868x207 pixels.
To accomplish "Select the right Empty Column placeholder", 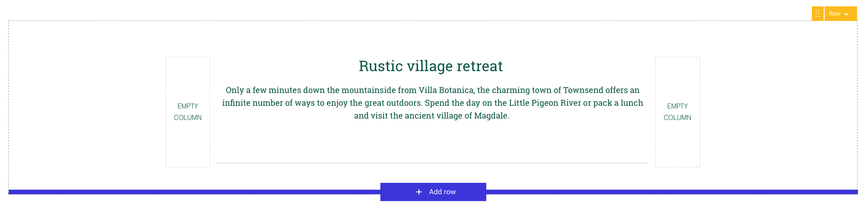I will (678, 112).
